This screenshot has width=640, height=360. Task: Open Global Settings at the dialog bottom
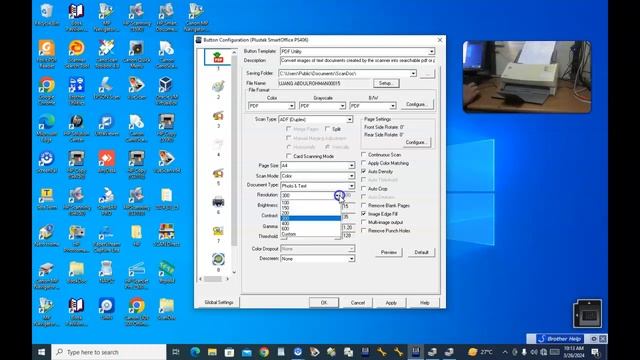pyautogui.click(x=219, y=302)
